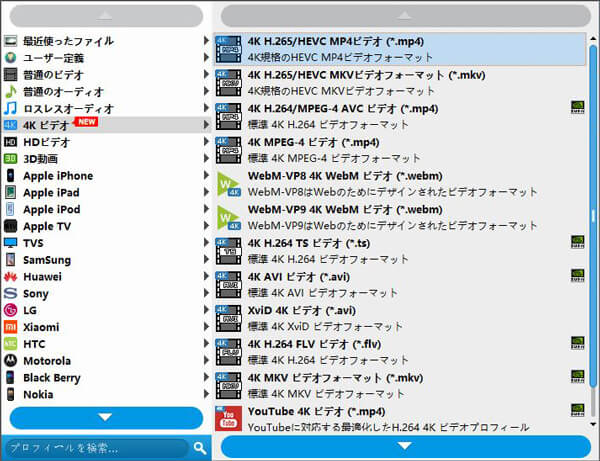Click the Apple TV icon
600x461 pixels.
(x=10, y=226)
